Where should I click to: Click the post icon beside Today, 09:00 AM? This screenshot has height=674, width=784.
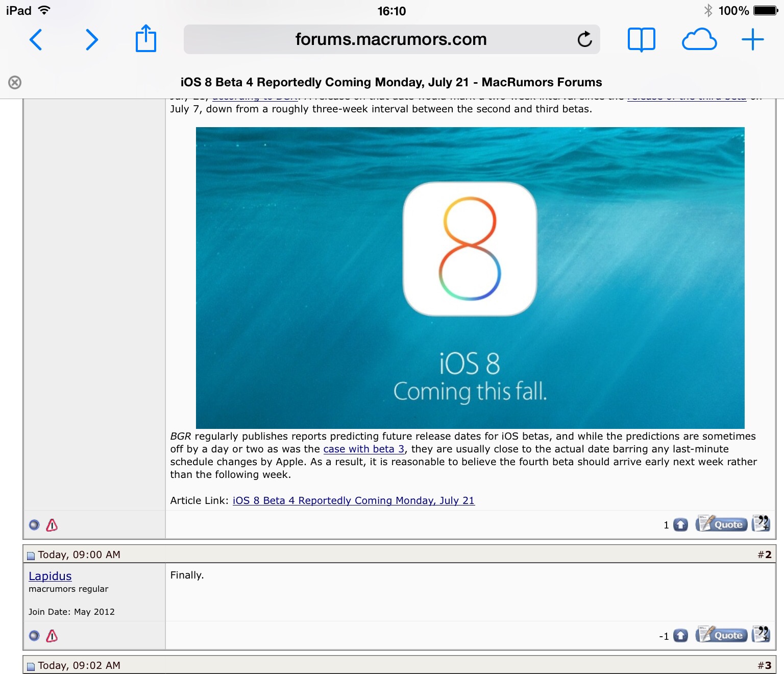pyautogui.click(x=31, y=556)
